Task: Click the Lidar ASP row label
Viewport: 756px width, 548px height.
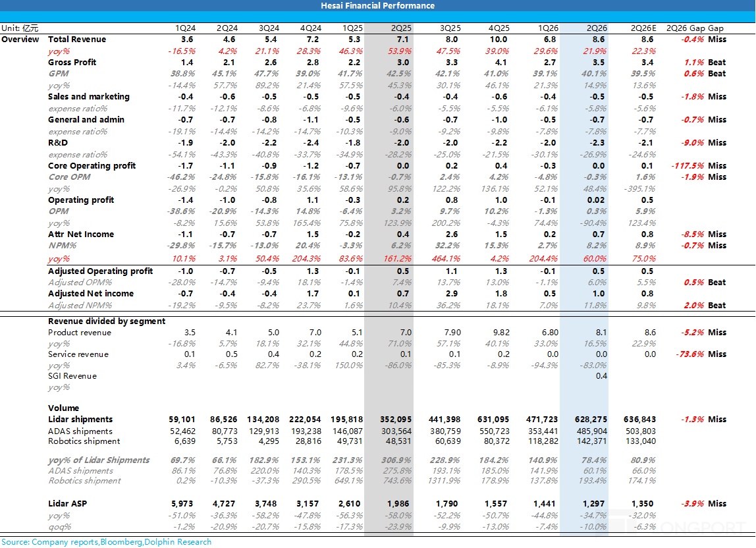Action: point(67,504)
